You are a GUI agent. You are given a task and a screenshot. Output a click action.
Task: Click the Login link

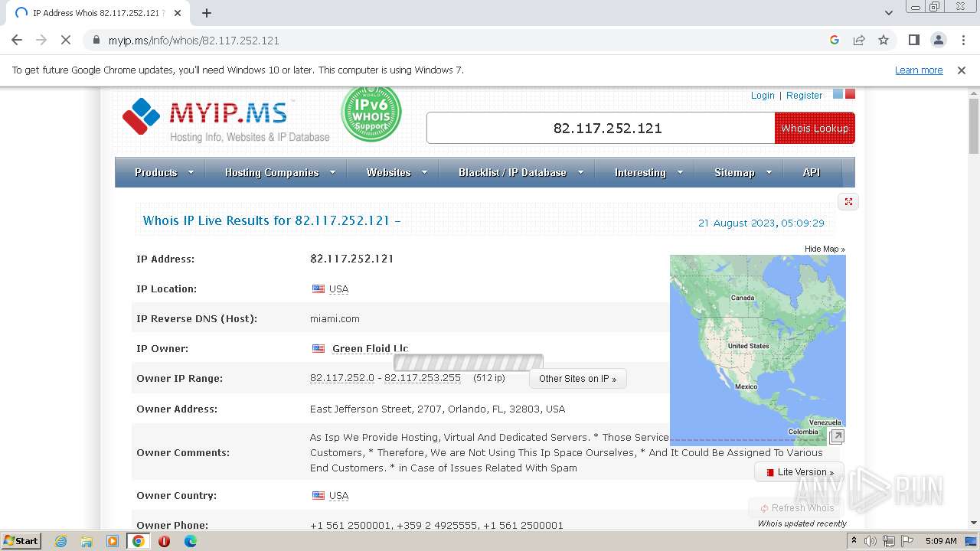[763, 96]
